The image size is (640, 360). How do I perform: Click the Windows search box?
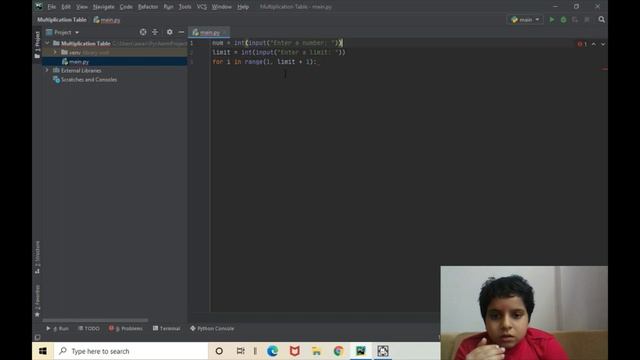pyautogui.click(x=131, y=351)
